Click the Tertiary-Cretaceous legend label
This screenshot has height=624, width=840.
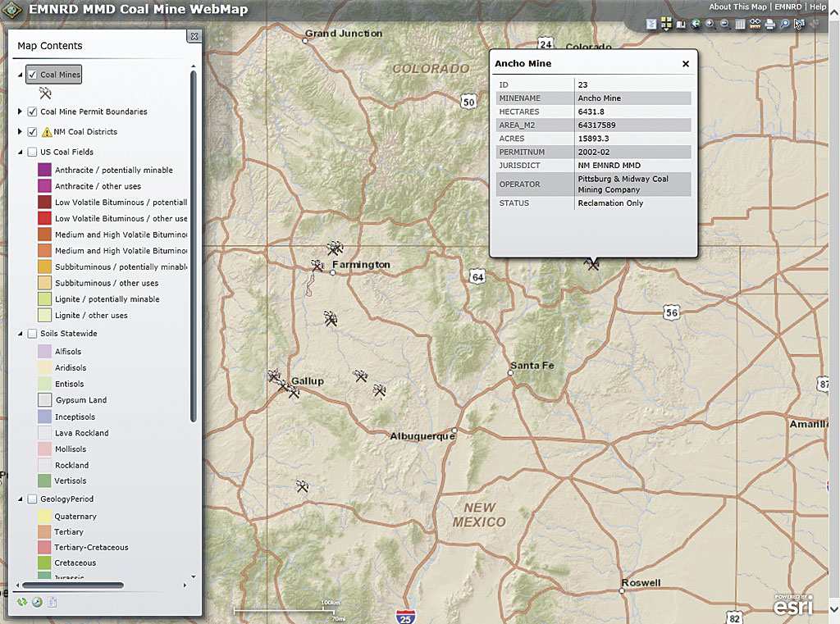pos(91,548)
